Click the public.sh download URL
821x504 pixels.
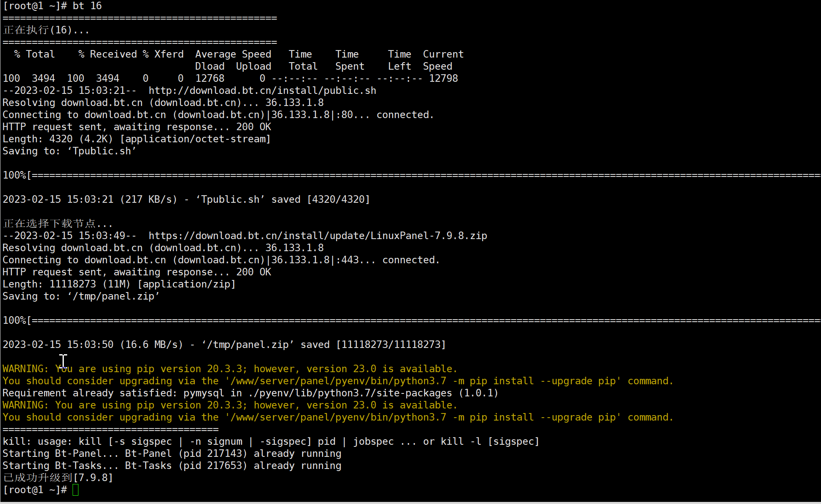tap(262, 91)
